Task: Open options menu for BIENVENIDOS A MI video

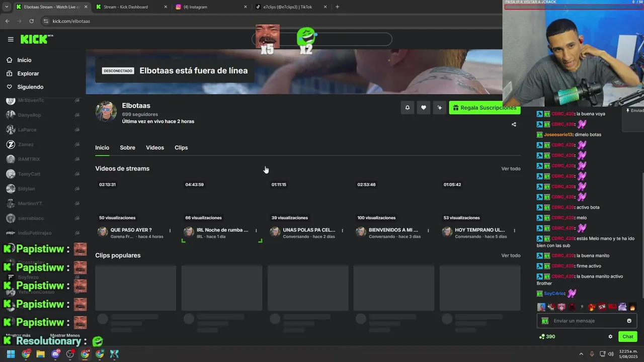Action: 428,231
